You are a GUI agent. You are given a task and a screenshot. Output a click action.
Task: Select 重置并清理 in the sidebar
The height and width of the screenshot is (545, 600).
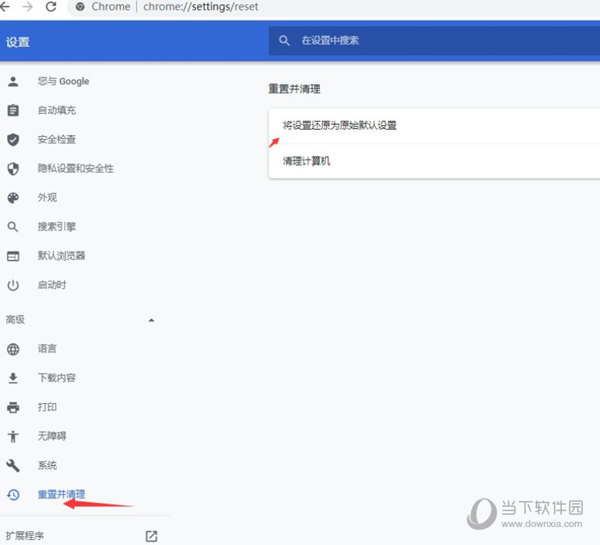[x=61, y=494]
